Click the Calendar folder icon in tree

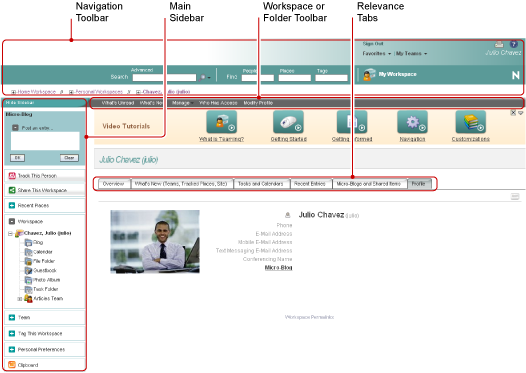pyautogui.click(x=29, y=252)
